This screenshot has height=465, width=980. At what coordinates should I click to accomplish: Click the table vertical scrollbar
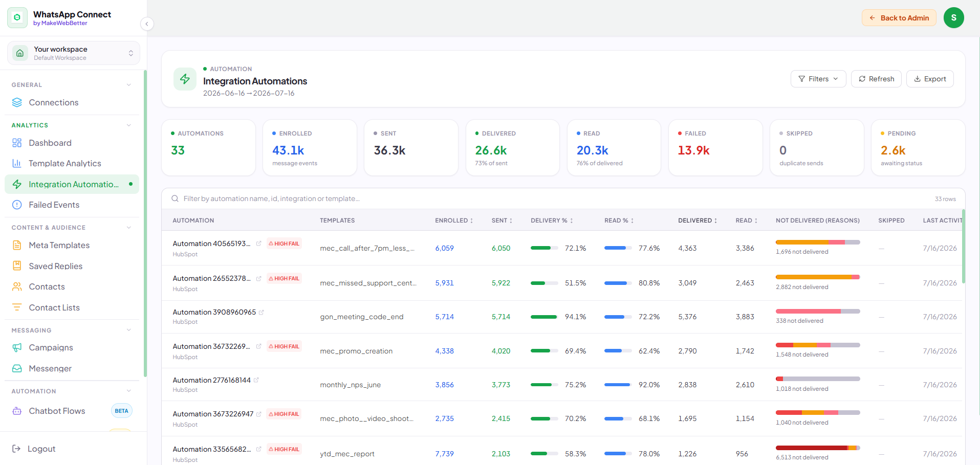click(964, 246)
